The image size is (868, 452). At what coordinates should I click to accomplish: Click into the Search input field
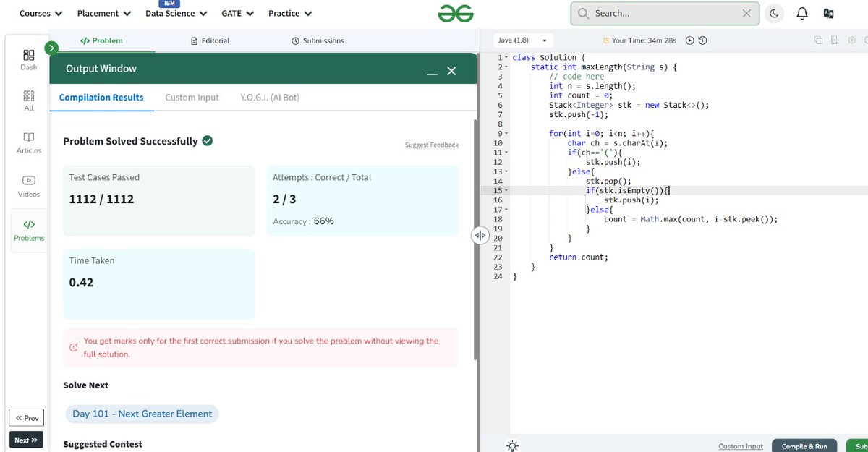click(665, 13)
